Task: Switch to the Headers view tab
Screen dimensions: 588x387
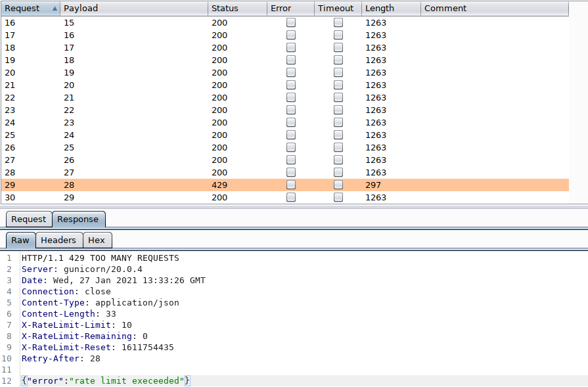Action: point(58,240)
